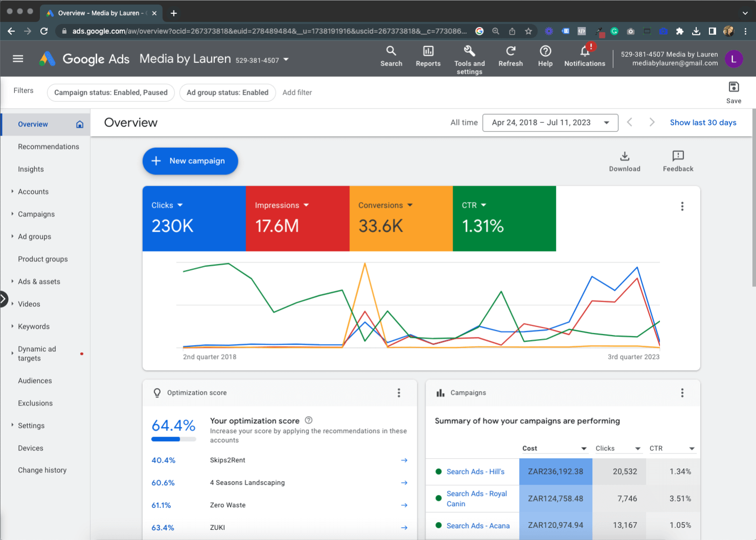Start a New campaign
The image size is (756, 540).
pyautogui.click(x=190, y=161)
